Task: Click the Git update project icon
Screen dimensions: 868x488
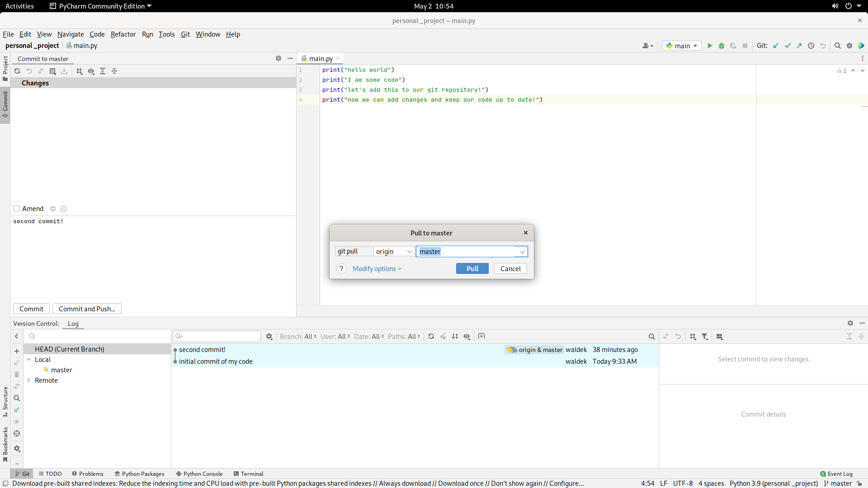Action: (776, 46)
